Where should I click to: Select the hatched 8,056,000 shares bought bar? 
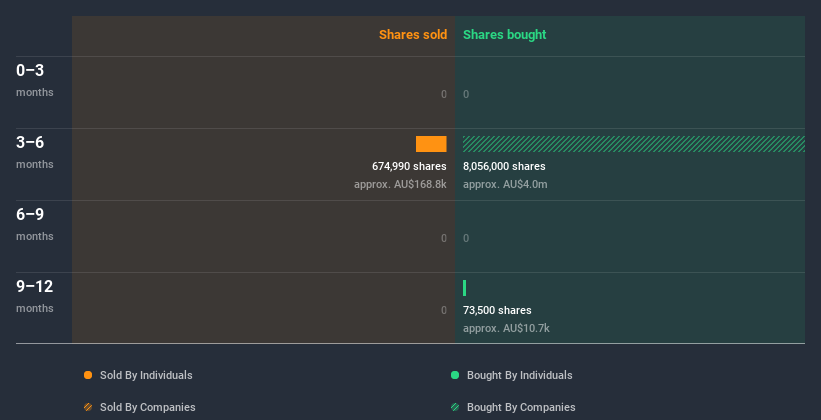[x=634, y=144]
